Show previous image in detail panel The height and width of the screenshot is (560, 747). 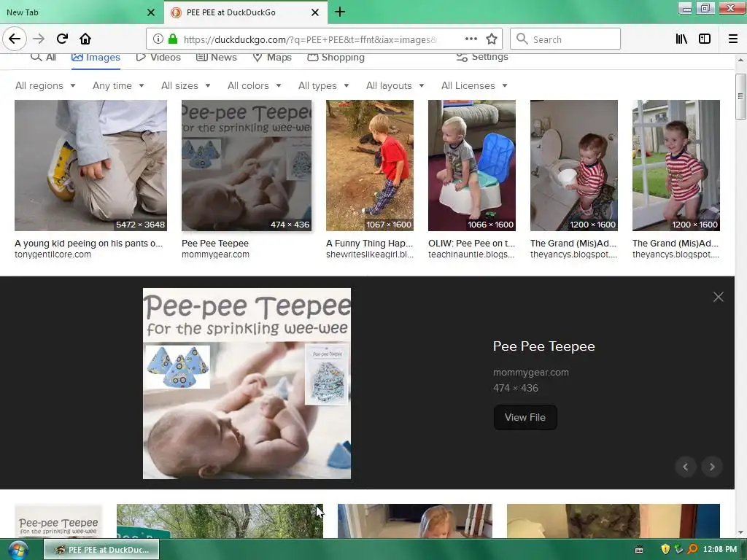[686, 467]
